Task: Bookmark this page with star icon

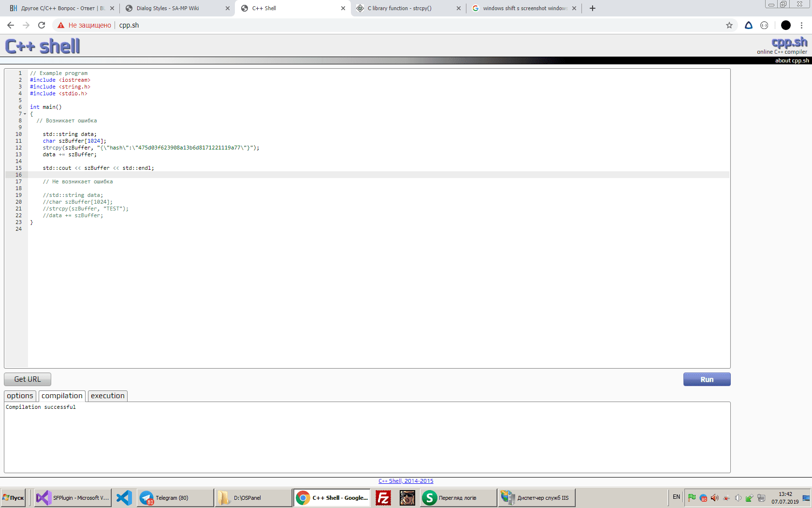Action: pyautogui.click(x=729, y=25)
